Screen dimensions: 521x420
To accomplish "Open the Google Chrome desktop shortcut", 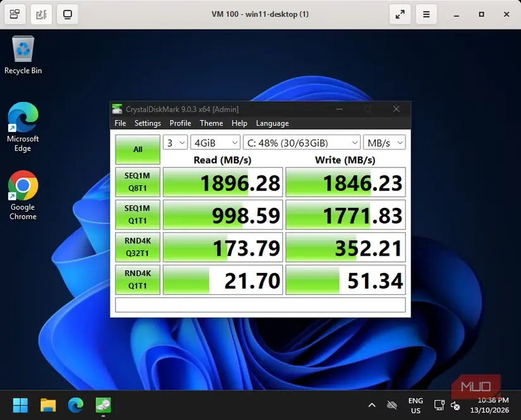I will coord(23,195).
